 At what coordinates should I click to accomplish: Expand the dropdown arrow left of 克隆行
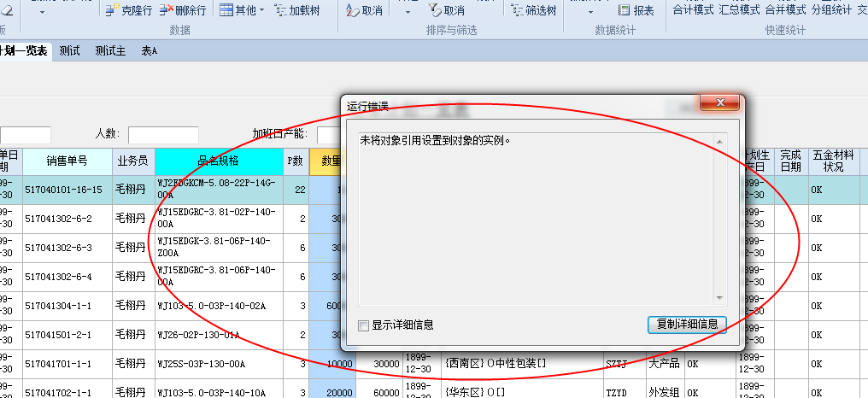(x=43, y=12)
